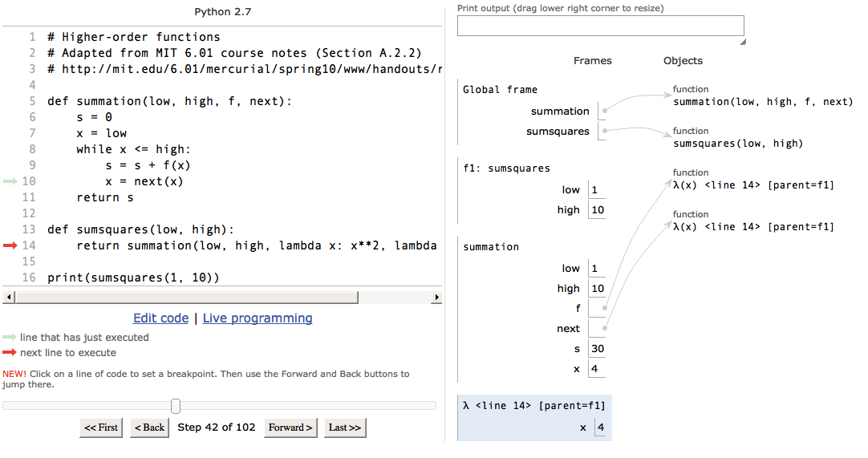Click the s value 30 in summation frame

click(597, 348)
